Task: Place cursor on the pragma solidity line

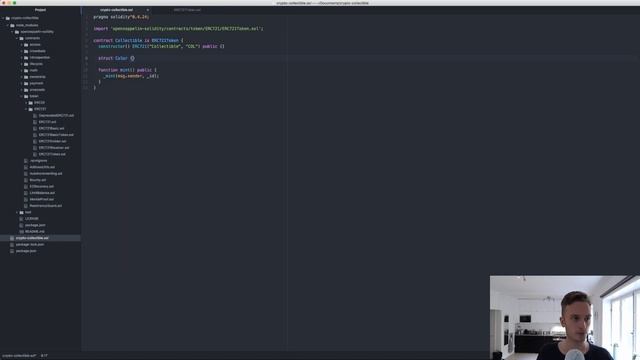Action: (121, 17)
